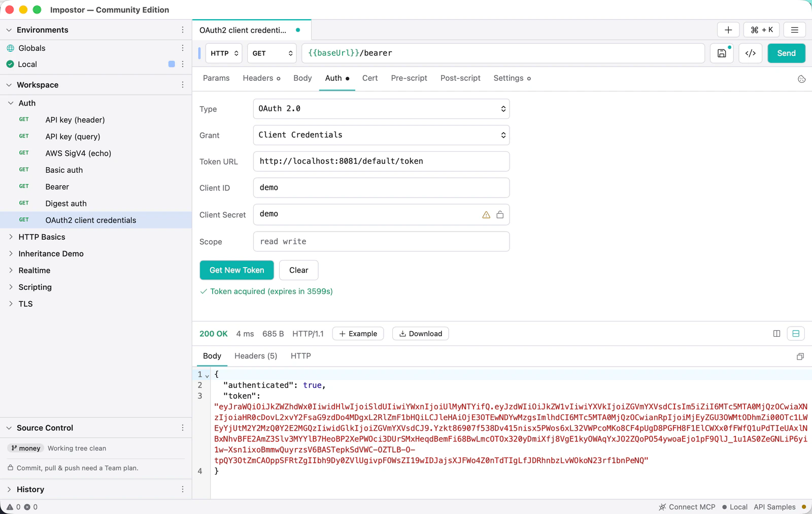Click the Send button

(787, 53)
